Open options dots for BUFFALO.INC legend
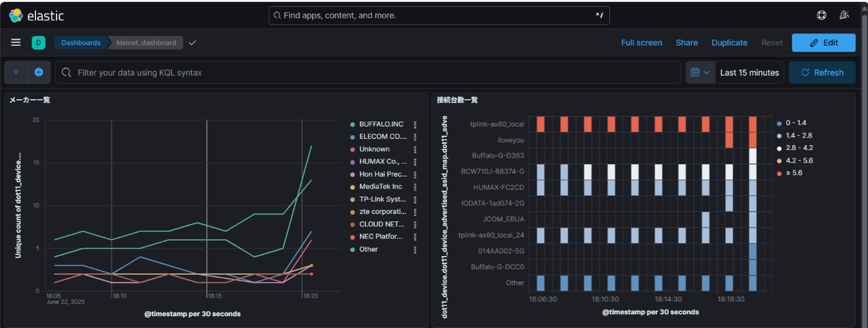The height and width of the screenshot is (328, 868). tap(415, 125)
